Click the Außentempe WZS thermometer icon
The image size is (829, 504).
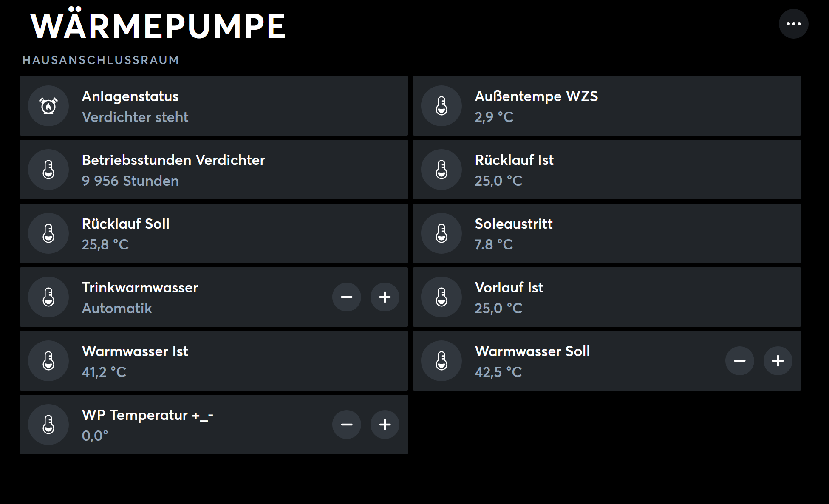[441, 106]
